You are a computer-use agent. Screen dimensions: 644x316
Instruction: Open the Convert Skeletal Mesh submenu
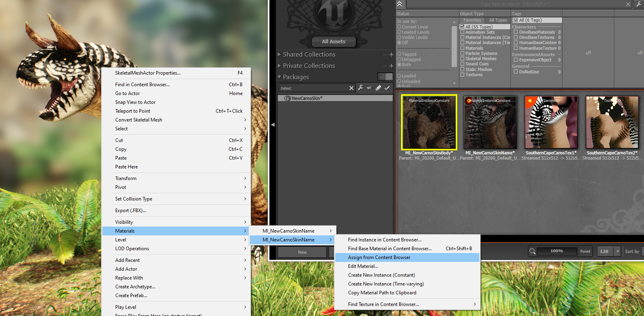coord(177,120)
